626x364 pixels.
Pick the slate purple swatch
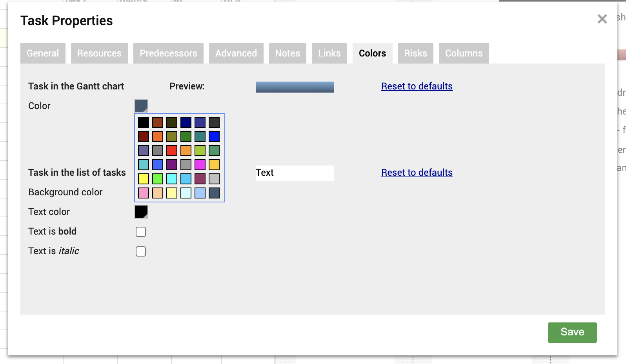point(144,151)
